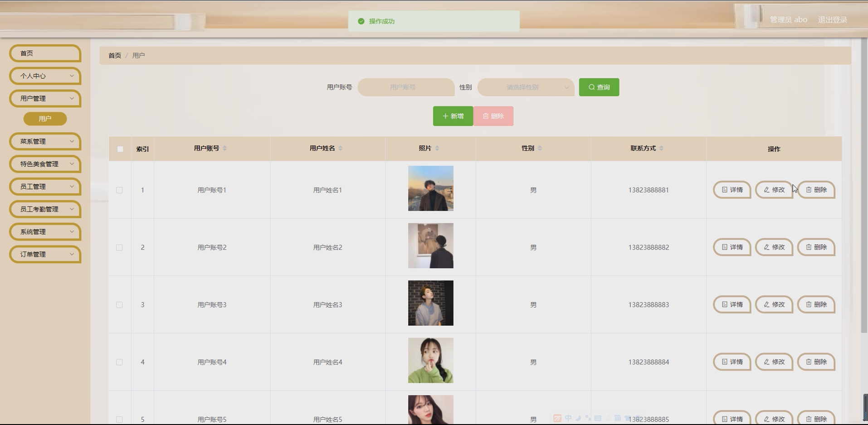Expand 菜系管理 sidebar menu
Viewport: 868px width, 425px height.
[x=45, y=141]
